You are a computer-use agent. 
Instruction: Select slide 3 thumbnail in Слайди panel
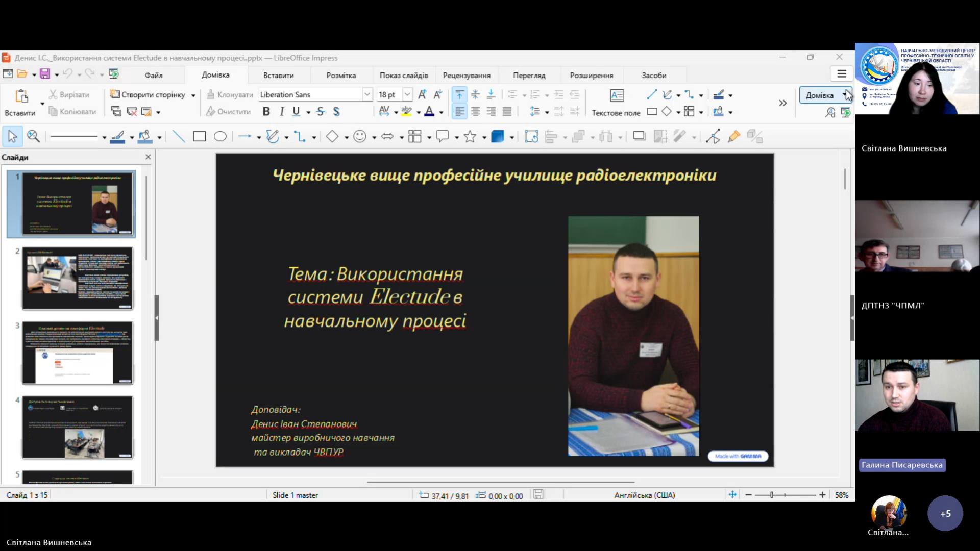point(78,353)
